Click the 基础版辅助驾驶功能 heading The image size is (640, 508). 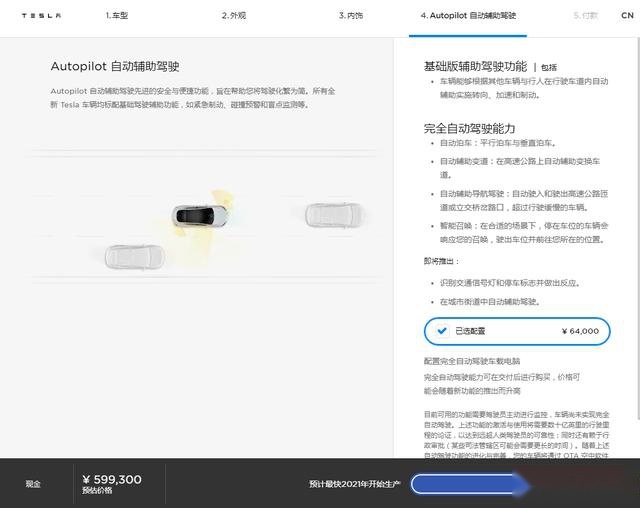(x=476, y=66)
